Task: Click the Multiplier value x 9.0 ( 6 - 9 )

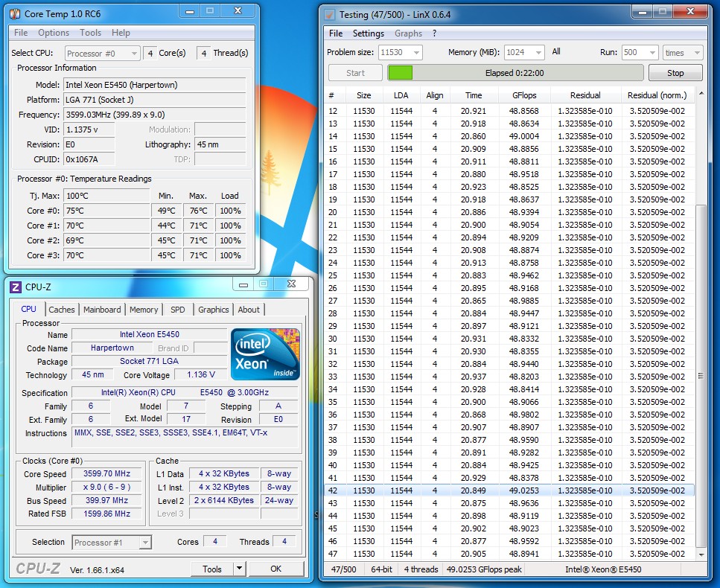Action: point(107,487)
